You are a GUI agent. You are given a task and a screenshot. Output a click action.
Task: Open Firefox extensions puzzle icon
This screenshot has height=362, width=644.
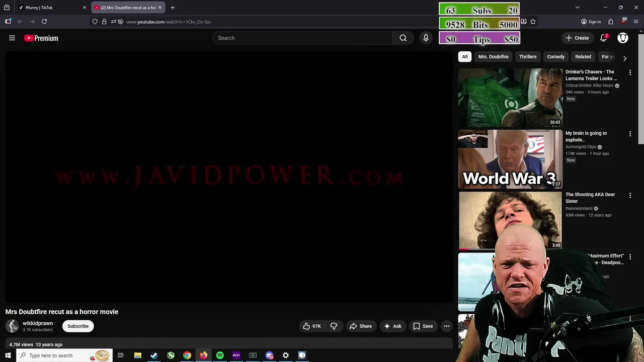click(610, 22)
